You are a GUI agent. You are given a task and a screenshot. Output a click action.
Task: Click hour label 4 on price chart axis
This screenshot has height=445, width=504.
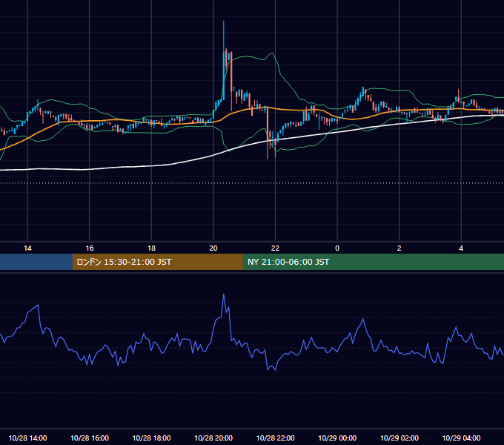(461, 248)
